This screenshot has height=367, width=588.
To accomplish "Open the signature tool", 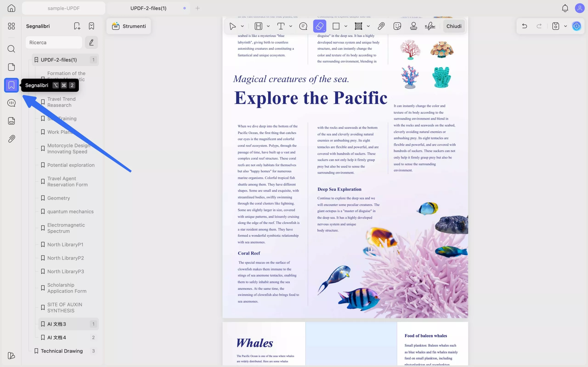I will click(x=430, y=26).
